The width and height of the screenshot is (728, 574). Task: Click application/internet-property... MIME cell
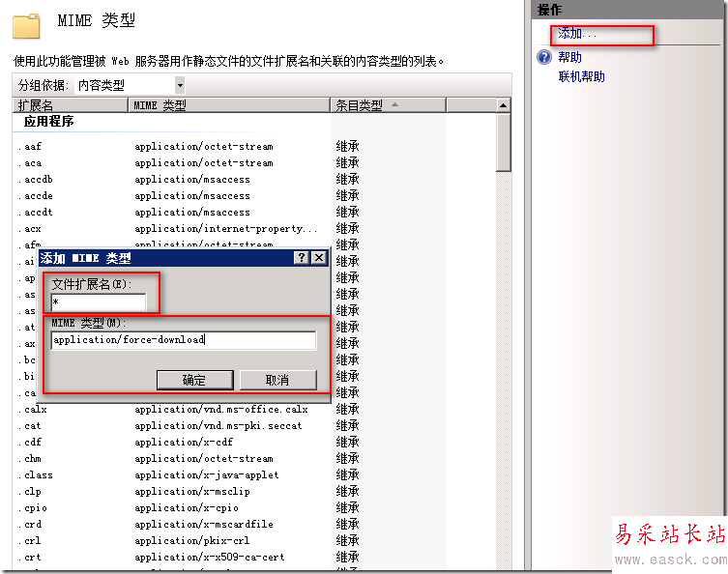tap(226, 229)
